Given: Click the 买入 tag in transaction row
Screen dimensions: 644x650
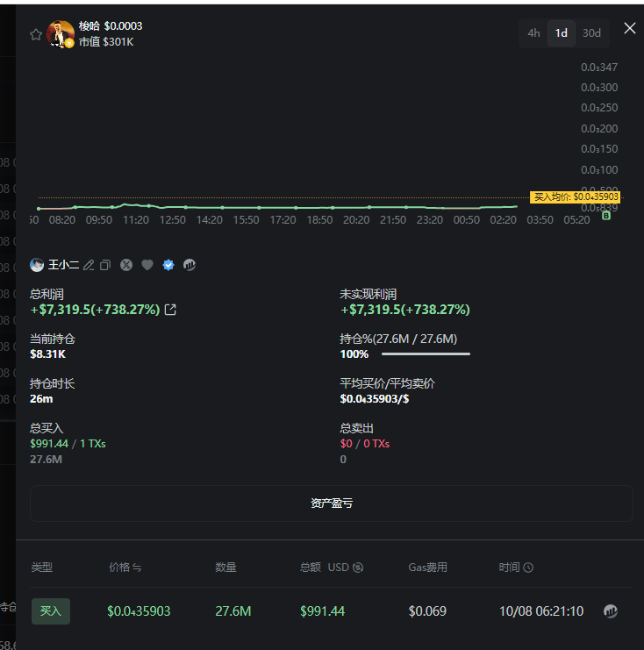Looking at the screenshot, I should click(51, 611).
